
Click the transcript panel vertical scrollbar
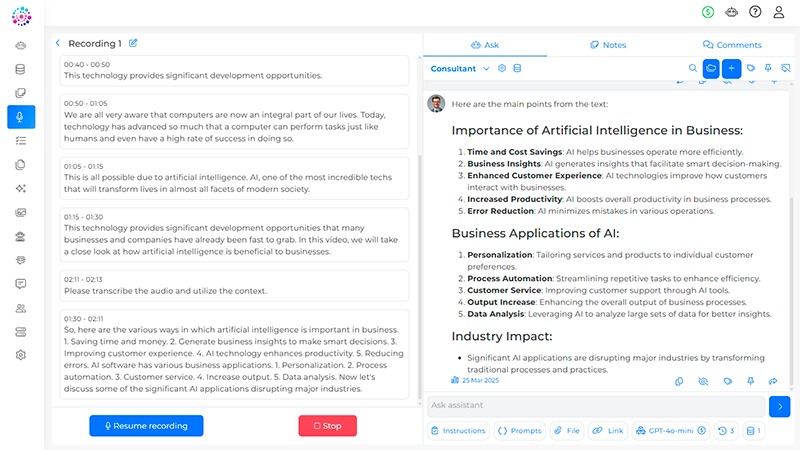[420, 278]
